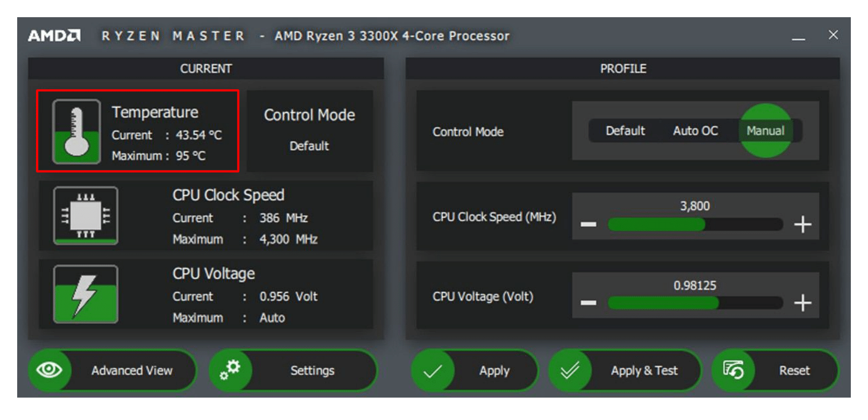Open Advanced View

tap(112, 370)
